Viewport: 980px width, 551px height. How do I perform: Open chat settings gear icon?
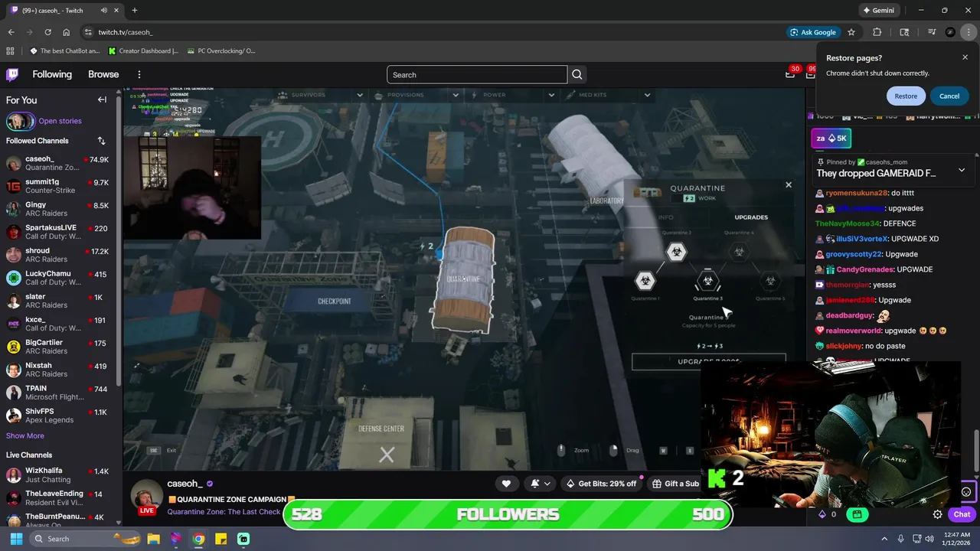click(937, 514)
